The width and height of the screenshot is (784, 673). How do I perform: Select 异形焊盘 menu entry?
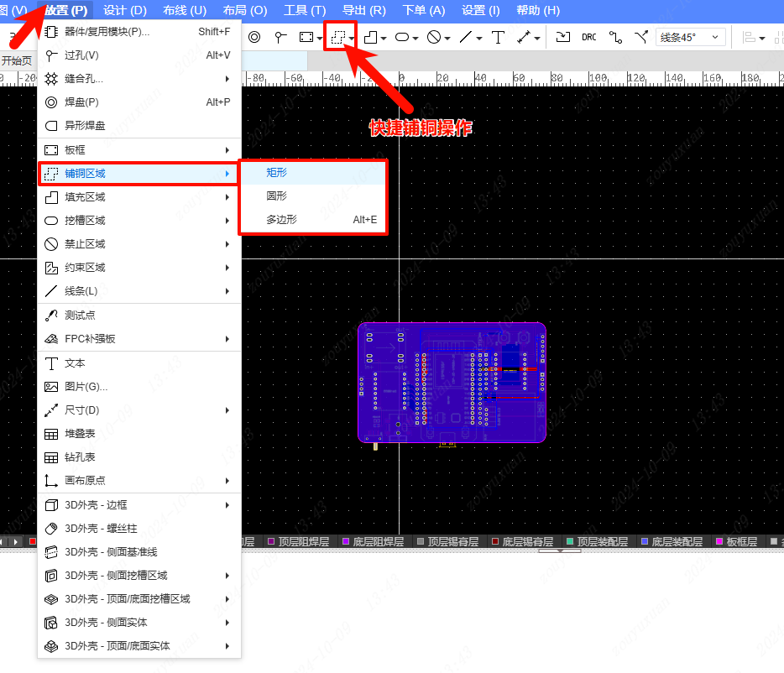[139, 126]
